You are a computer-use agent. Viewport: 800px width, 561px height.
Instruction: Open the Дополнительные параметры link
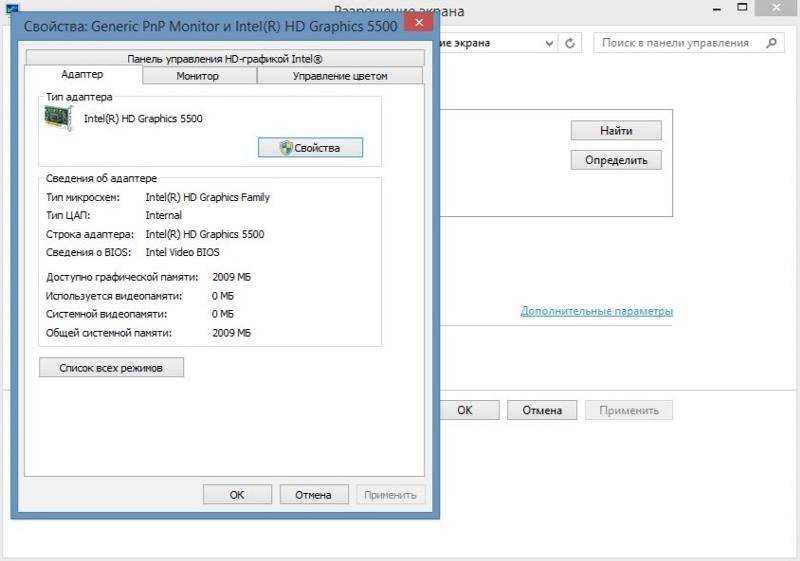coord(596,311)
